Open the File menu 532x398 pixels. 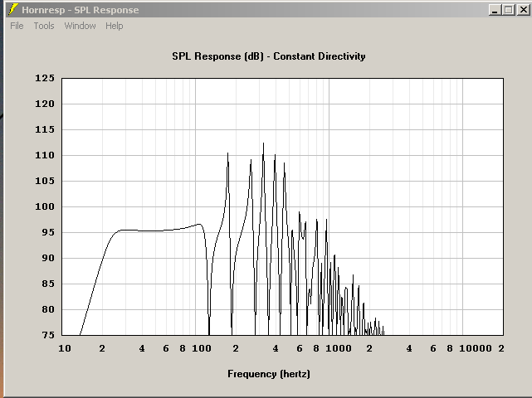click(17, 26)
